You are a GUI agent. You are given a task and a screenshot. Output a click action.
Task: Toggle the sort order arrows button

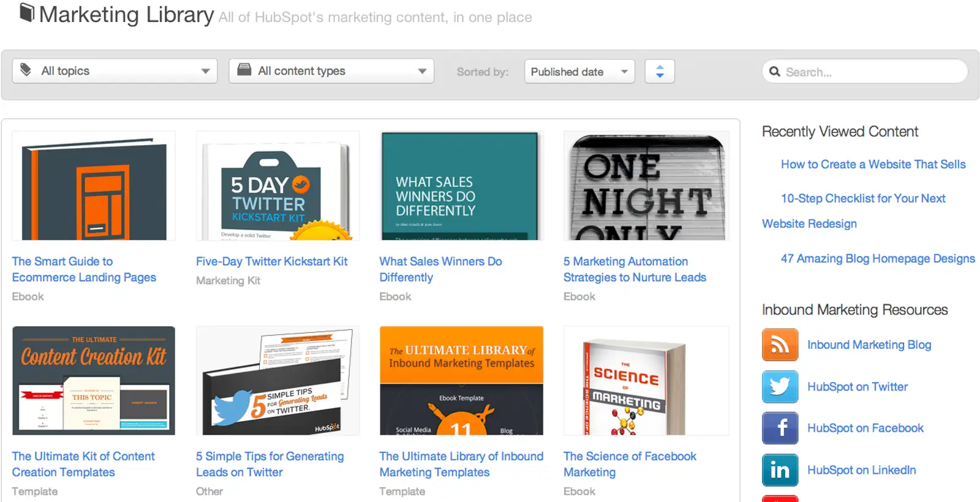tap(660, 72)
